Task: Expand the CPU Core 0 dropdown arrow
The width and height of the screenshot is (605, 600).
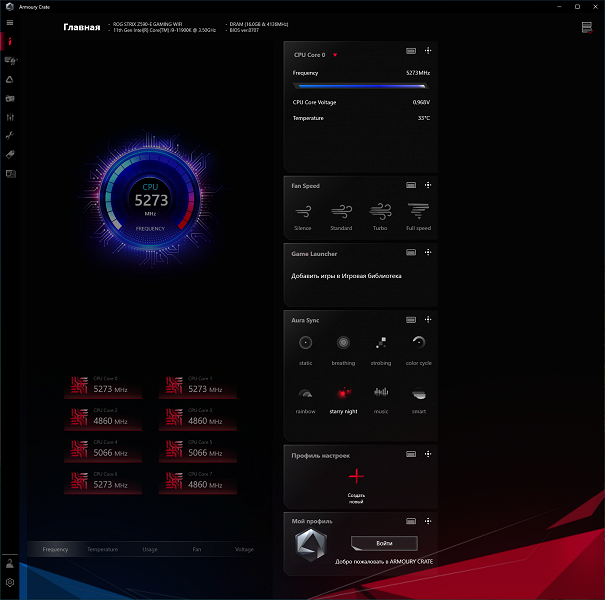Action: tap(335, 55)
